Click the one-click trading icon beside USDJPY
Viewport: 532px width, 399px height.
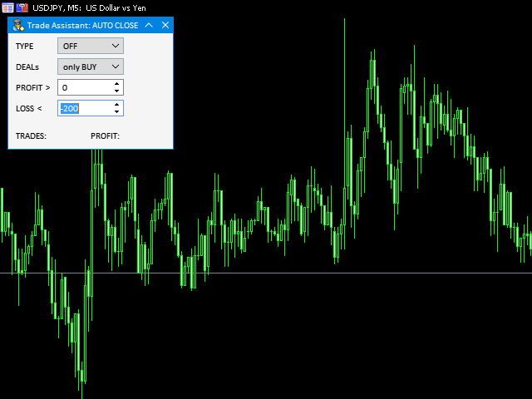click(22, 7)
